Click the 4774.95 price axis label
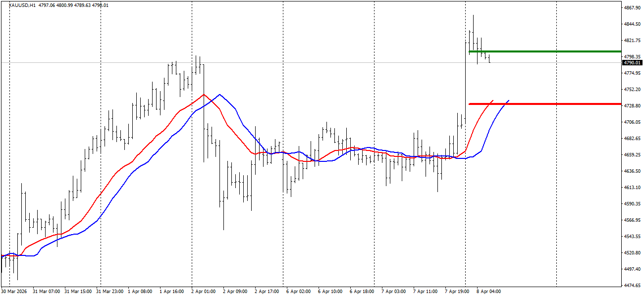The width and height of the screenshot is (644, 297). tap(632, 73)
